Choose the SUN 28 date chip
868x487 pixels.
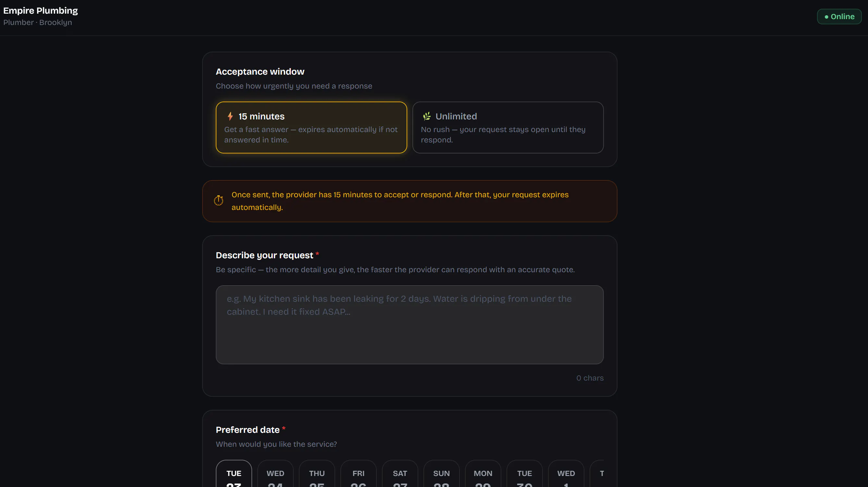pos(441,473)
